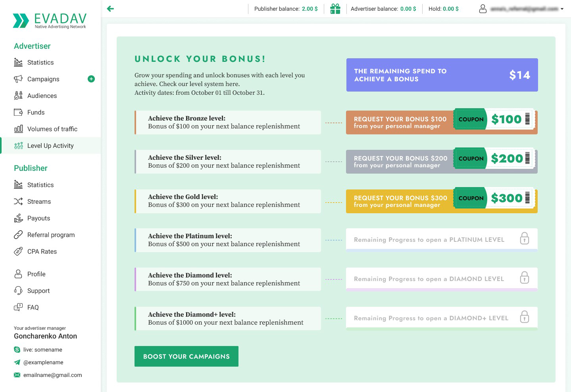Expand the account email dropdown arrow
This screenshot has width=571, height=392.
[562, 9]
